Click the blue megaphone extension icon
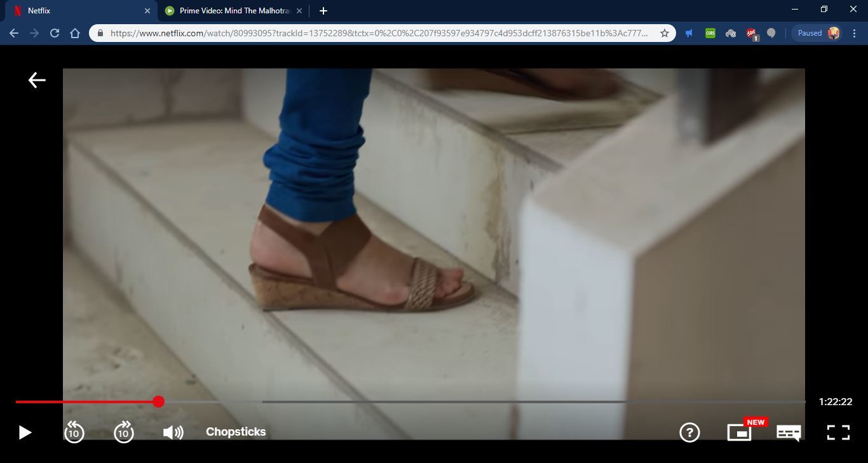The width and height of the screenshot is (868, 463). click(x=689, y=33)
